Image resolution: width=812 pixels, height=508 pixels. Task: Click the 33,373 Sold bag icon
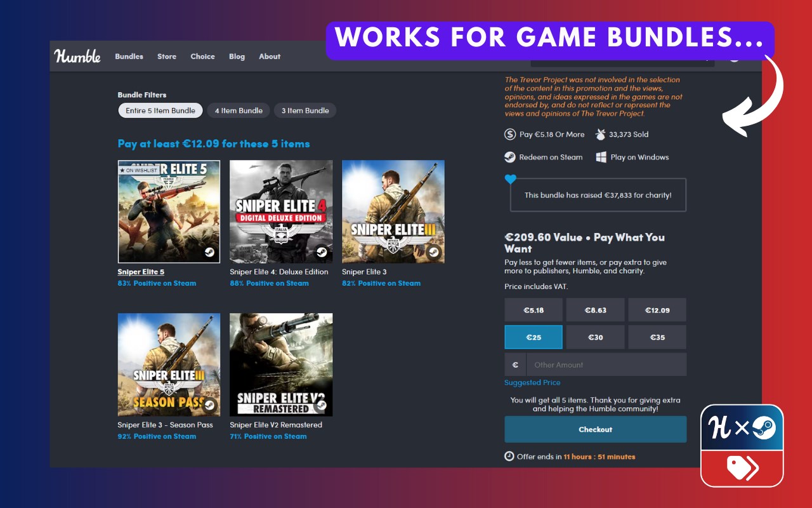pos(601,134)
